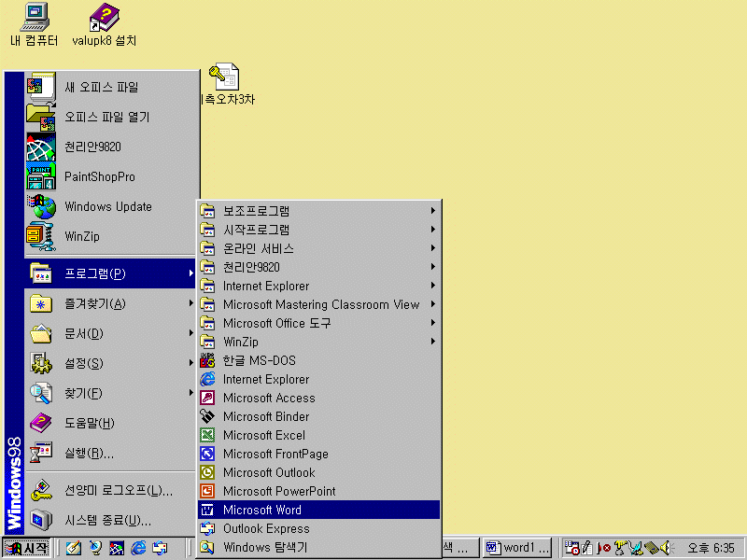Click the WinZip icon in Start menu
The image size is (747, 560).
pos(41,236)
